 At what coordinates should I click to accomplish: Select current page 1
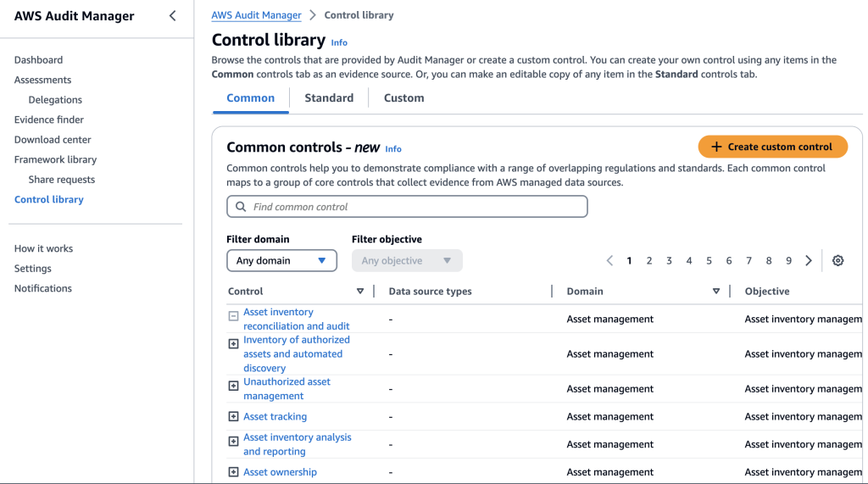(x=629, y=260)
